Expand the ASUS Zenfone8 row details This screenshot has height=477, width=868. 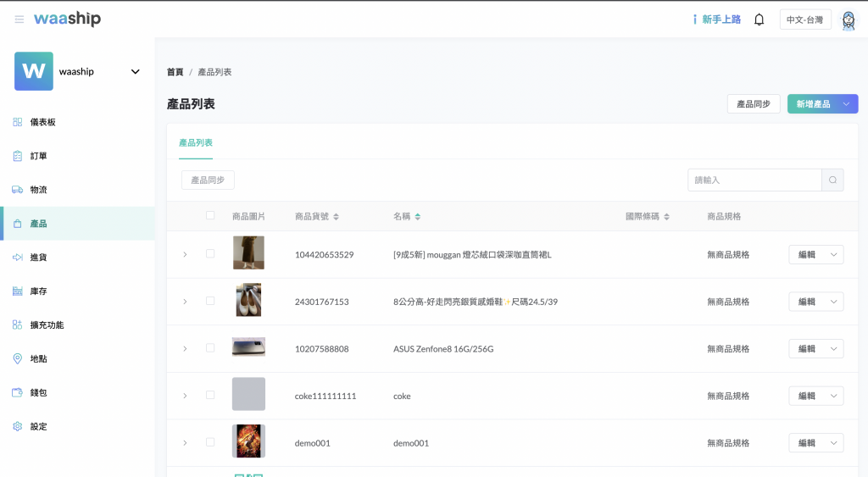point(185,348)
